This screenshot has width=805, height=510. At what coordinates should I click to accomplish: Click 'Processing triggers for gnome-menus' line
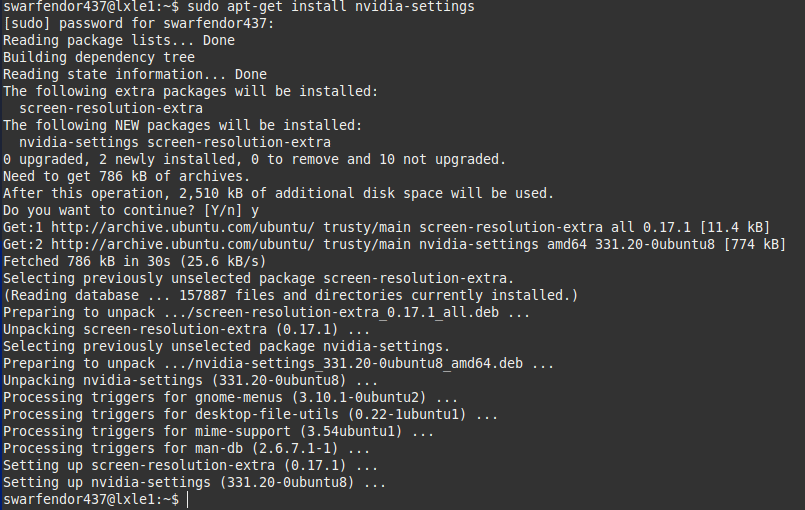pos(214,397)
